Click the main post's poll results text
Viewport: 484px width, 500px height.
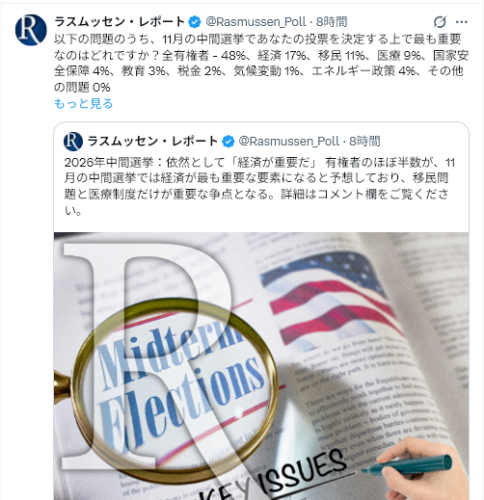click(x=261, y=63)
